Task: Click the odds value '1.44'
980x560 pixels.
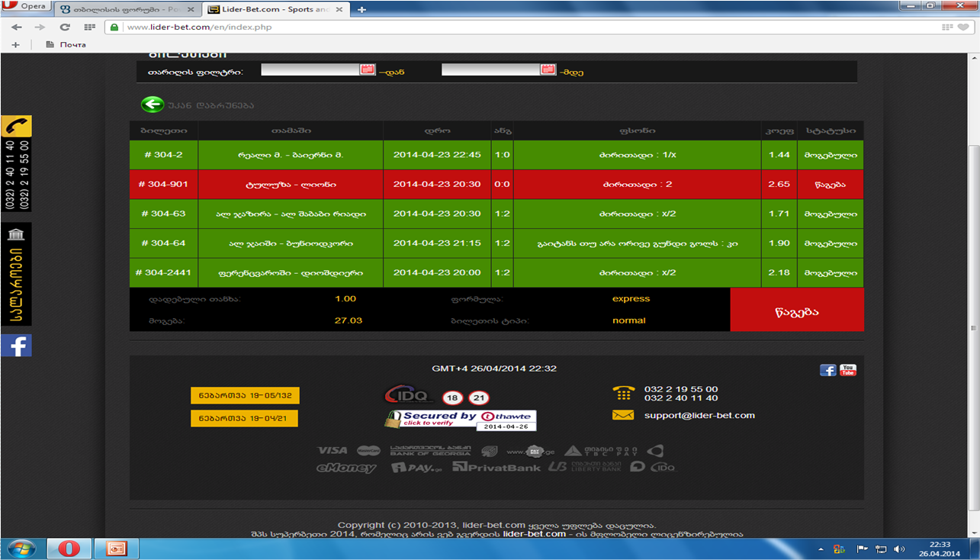Action: (779, 154)
